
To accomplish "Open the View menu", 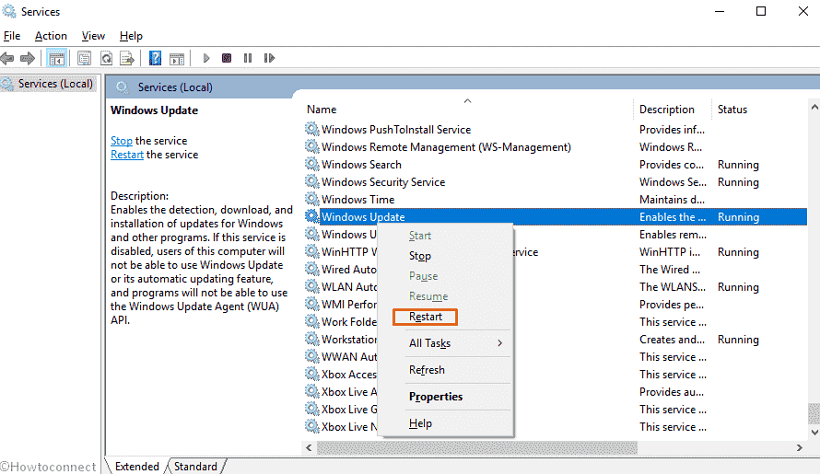I will coord(93,36).
